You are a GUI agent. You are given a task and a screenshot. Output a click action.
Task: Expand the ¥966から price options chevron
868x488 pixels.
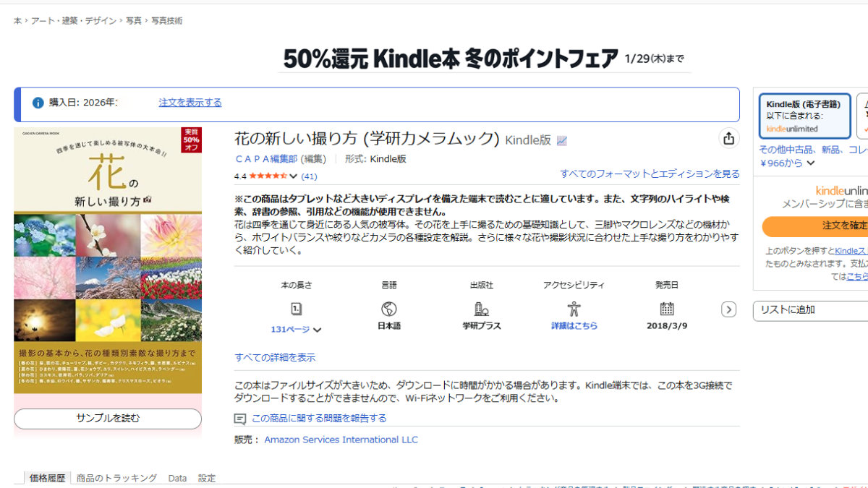coord(811,163)
